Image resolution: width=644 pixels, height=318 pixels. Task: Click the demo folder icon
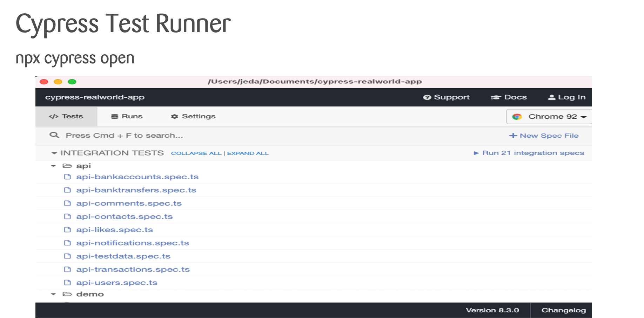point(67,294)
